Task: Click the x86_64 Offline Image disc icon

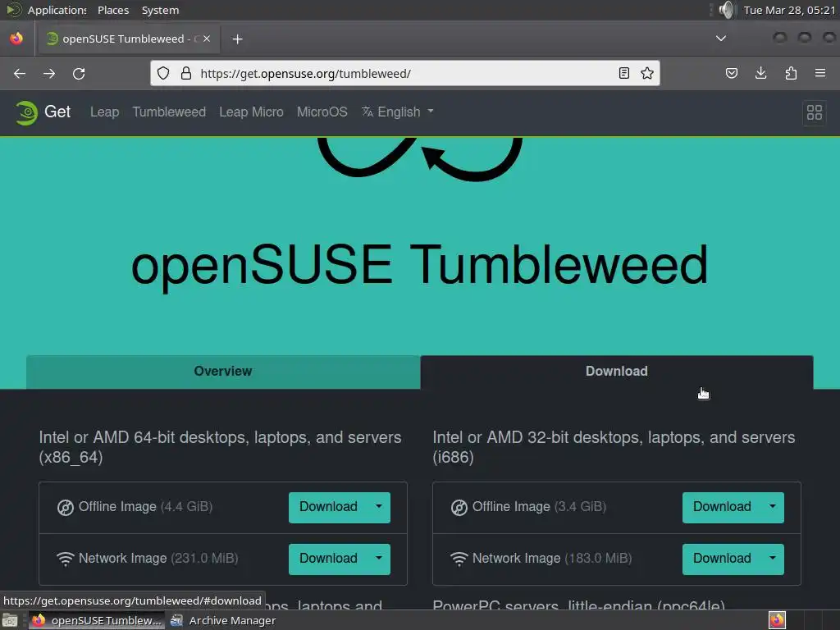Action: 66,507
